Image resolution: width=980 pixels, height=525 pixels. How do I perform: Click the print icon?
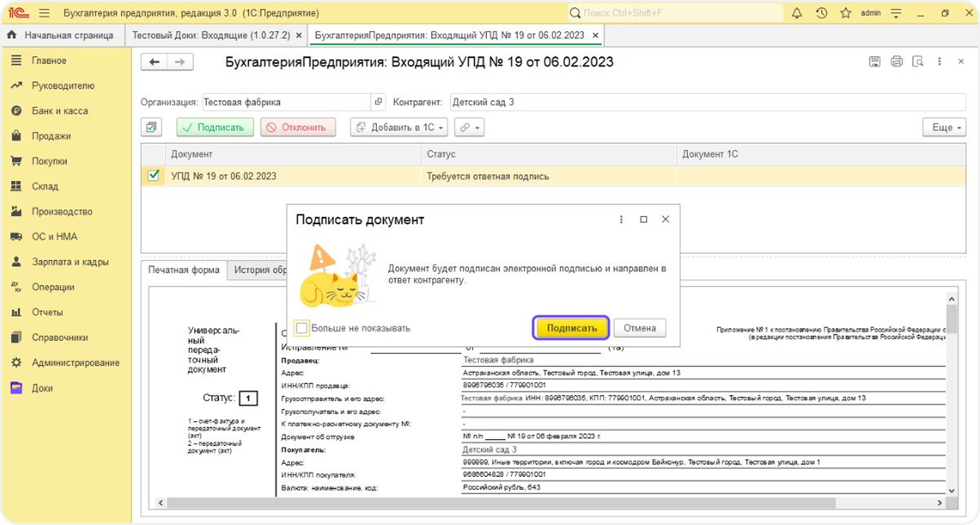pos(896,61)
